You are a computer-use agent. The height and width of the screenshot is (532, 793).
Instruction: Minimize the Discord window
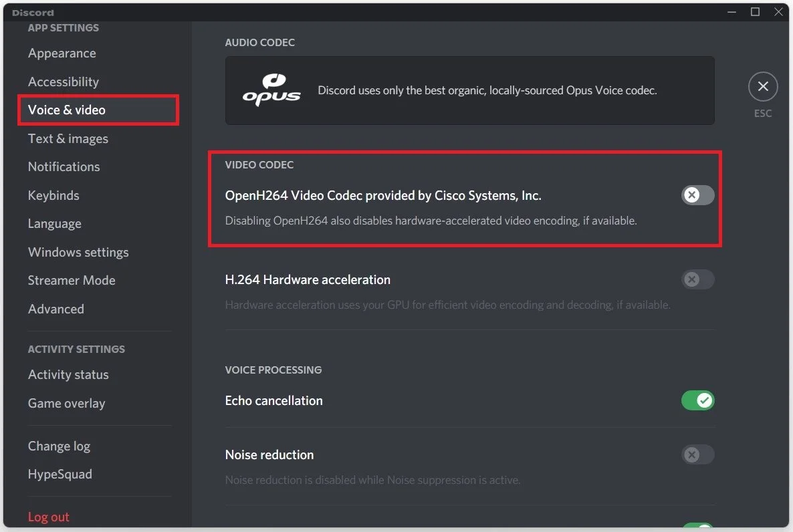[731, 11]
